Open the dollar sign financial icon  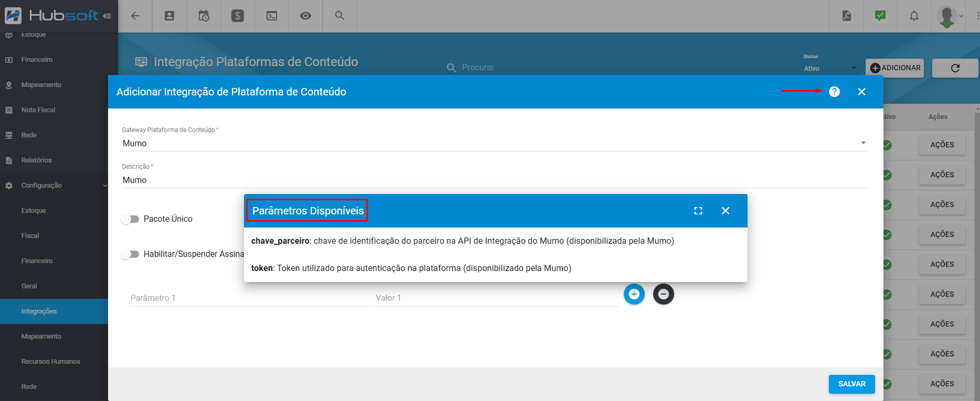point(238,16)
